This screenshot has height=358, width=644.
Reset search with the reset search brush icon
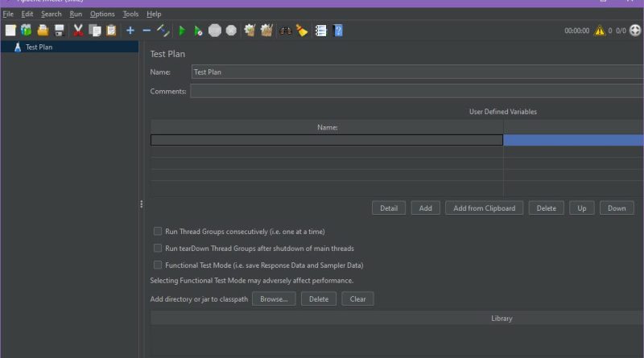[x=302, y=31]
